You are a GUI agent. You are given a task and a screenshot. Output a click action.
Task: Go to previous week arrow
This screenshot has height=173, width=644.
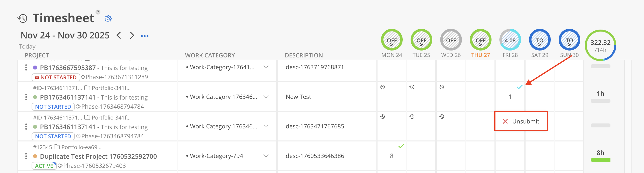[119, 35]
